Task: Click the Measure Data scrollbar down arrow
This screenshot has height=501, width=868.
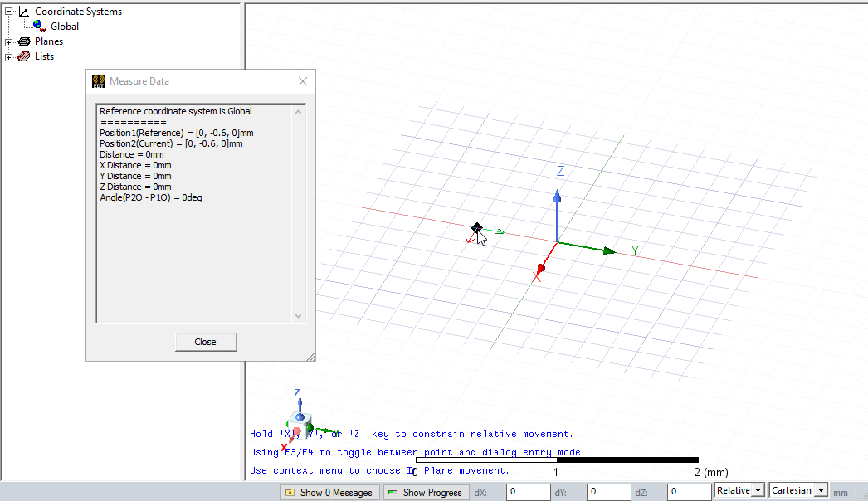Action: click(299, 315)
